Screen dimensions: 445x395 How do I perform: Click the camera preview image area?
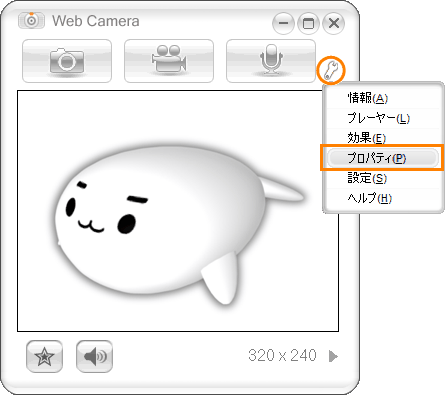point(178,211)
